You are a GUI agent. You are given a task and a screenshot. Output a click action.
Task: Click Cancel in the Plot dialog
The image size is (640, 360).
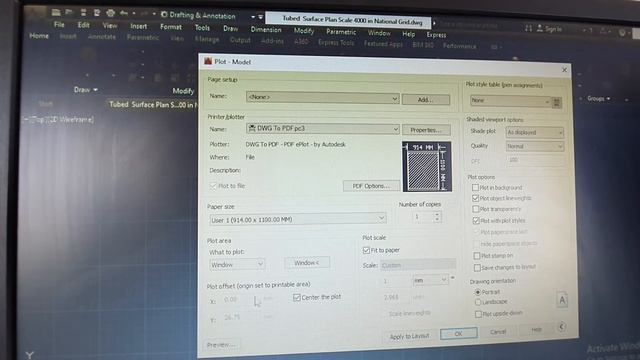[498, 331]
